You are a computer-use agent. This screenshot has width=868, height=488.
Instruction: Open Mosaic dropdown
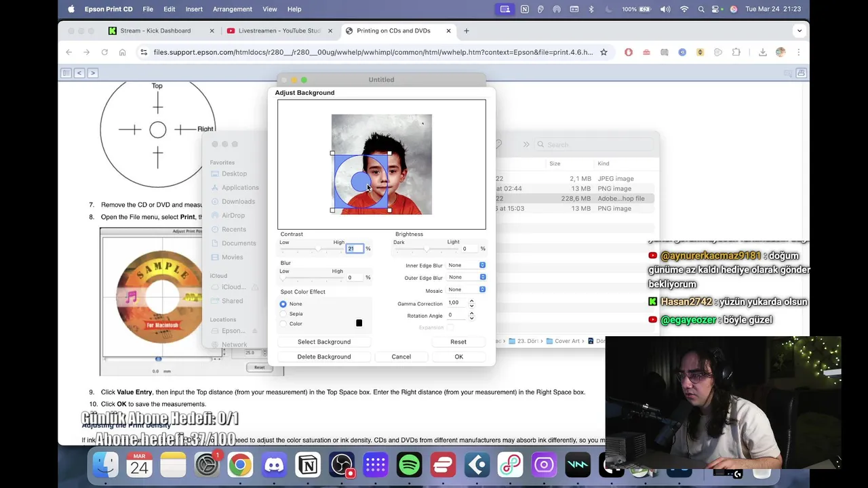tap(467, 289)
